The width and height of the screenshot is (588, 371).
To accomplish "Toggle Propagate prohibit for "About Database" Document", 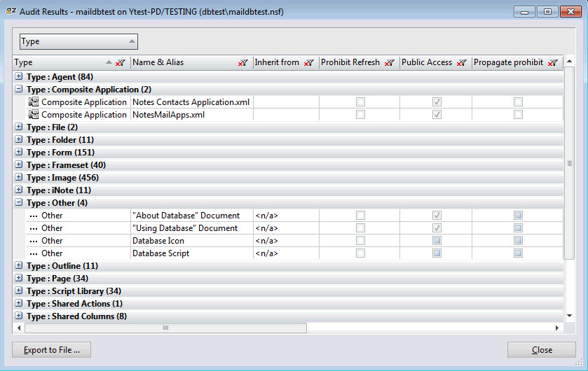I will coord(518,216).
